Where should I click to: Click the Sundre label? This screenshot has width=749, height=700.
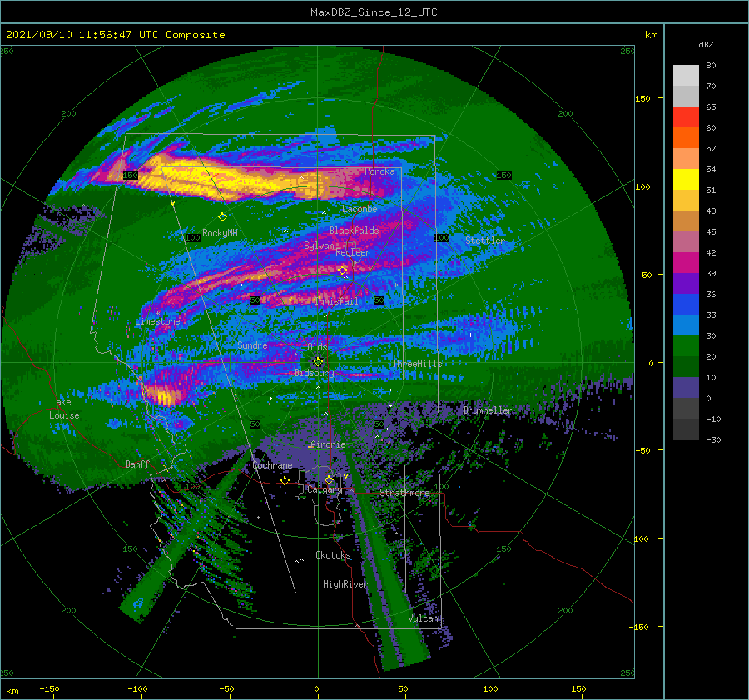[x=253, y=345]
